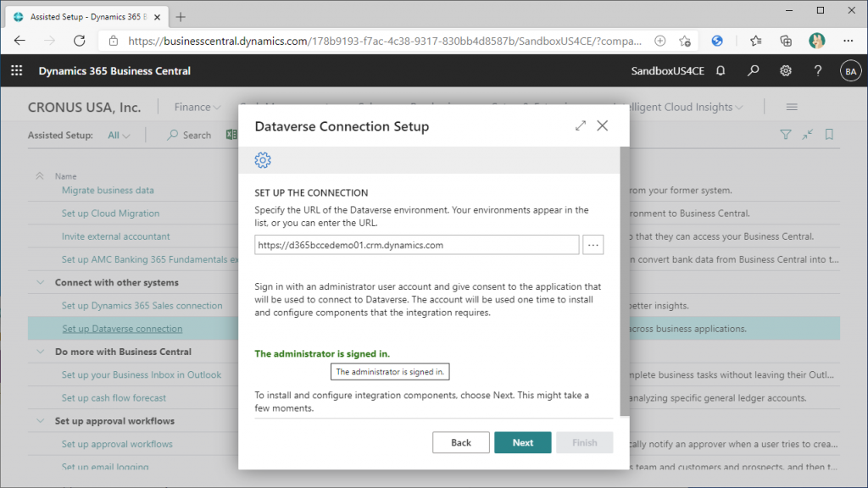The width and height of the screenshot is (868, 488).
Task: Open the Tell Me search magnifier
Action: click(753, 71)
